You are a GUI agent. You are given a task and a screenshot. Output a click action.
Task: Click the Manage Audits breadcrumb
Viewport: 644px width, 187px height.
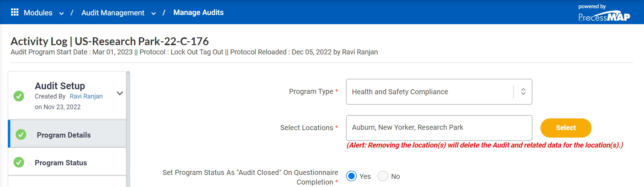click(x=199, y=12)
